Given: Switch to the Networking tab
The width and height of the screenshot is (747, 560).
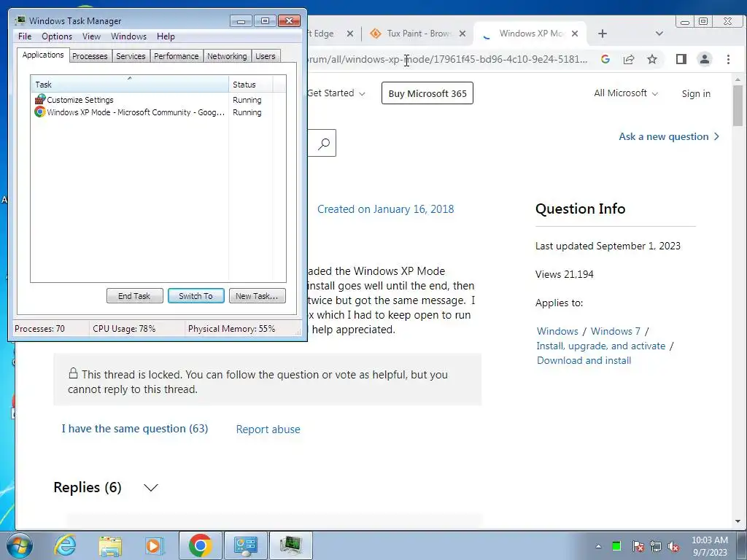Looking at the screenshot, I should (x=227, y=56).
